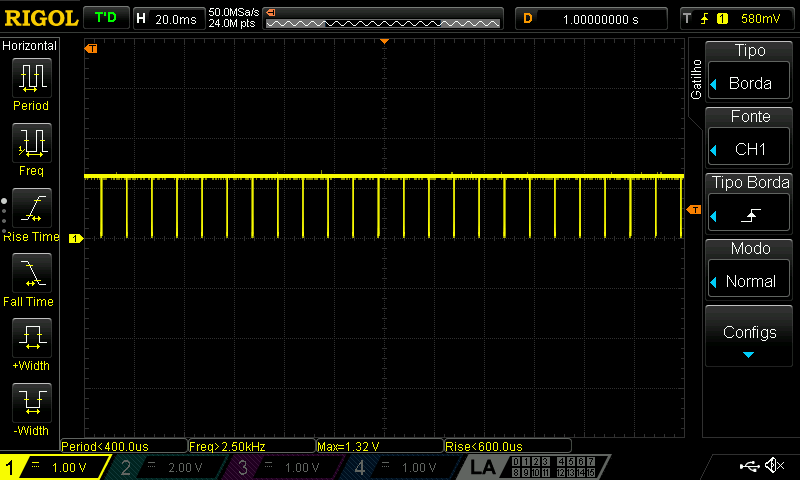Image resolution: width=800 pixels, height=480 pixels.
Task: Click the 24.0M pts memory depth text
Action: pyautogui.click(x=232, y=23)
